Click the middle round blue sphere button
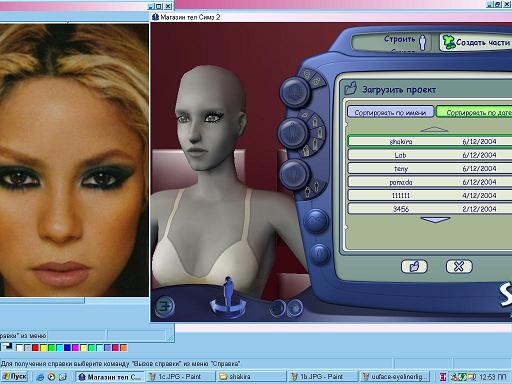Viewport: 512px width, 384px height. [x=292, y=132]
